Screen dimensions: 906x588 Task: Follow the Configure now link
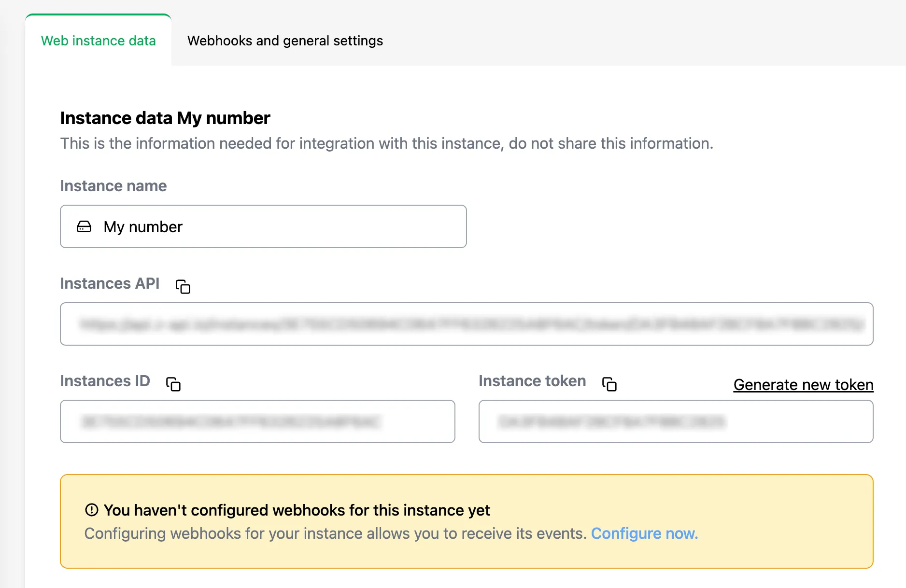[x=644, y=533]
